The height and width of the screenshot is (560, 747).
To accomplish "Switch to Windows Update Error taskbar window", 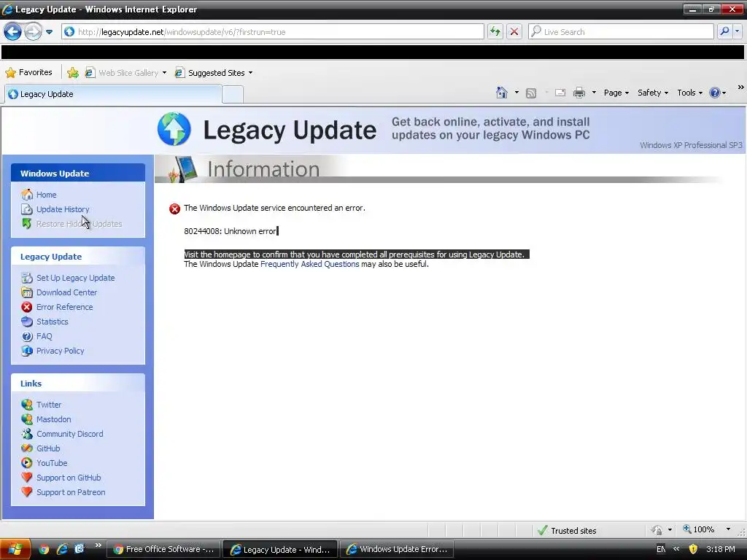I will tap(396, 549).
